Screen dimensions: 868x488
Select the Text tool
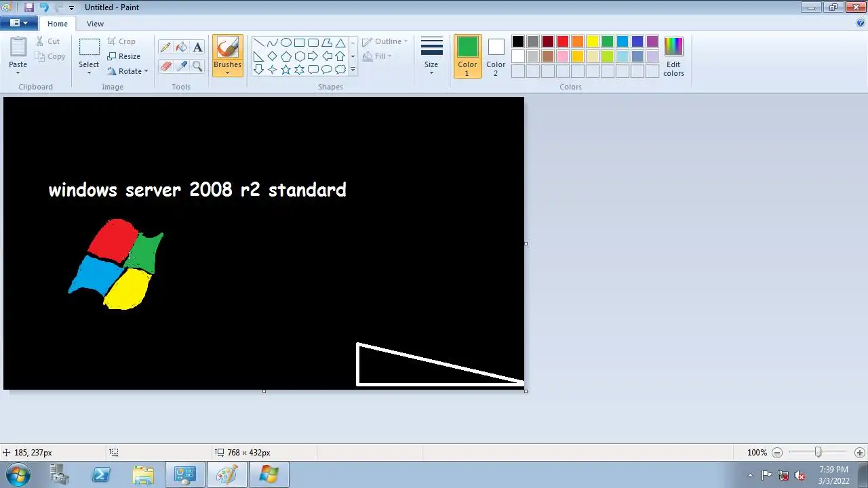click(197, 47)
